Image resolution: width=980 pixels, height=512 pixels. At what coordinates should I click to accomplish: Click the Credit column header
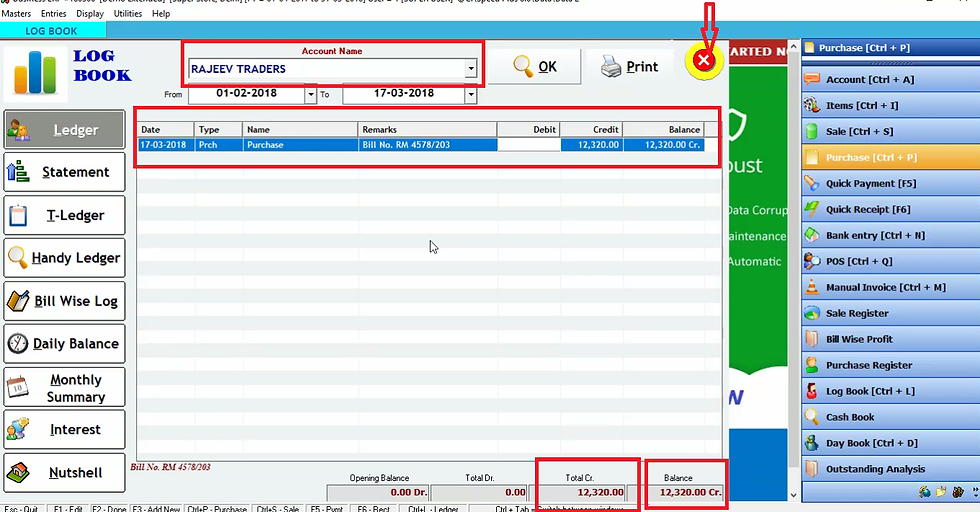[591, 129]
